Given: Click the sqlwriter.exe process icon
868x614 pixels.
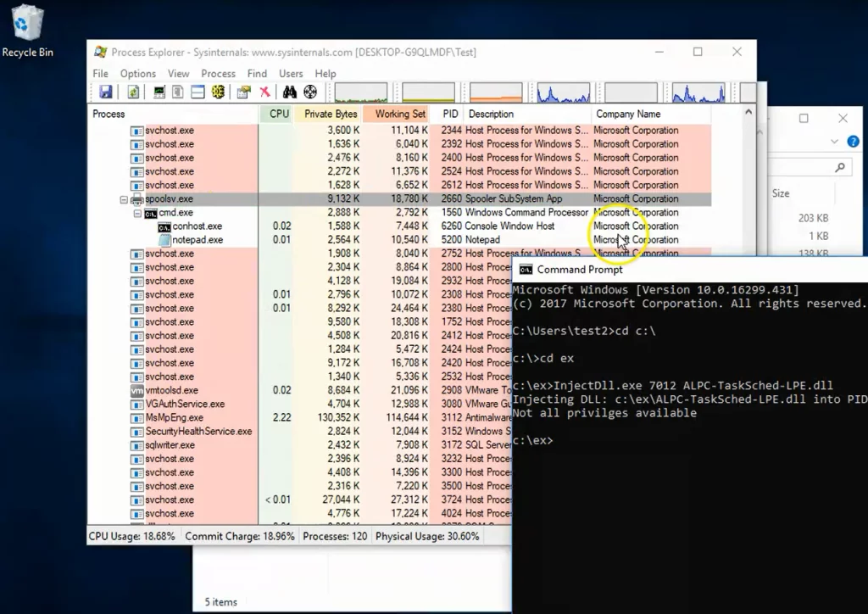Looking at the screenshot, I should [136, 446].
